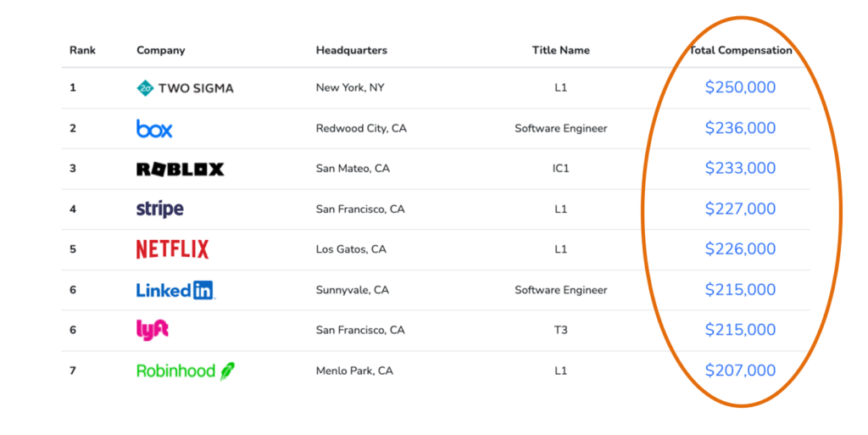Click rank number 4

click(x=73, y=209)
